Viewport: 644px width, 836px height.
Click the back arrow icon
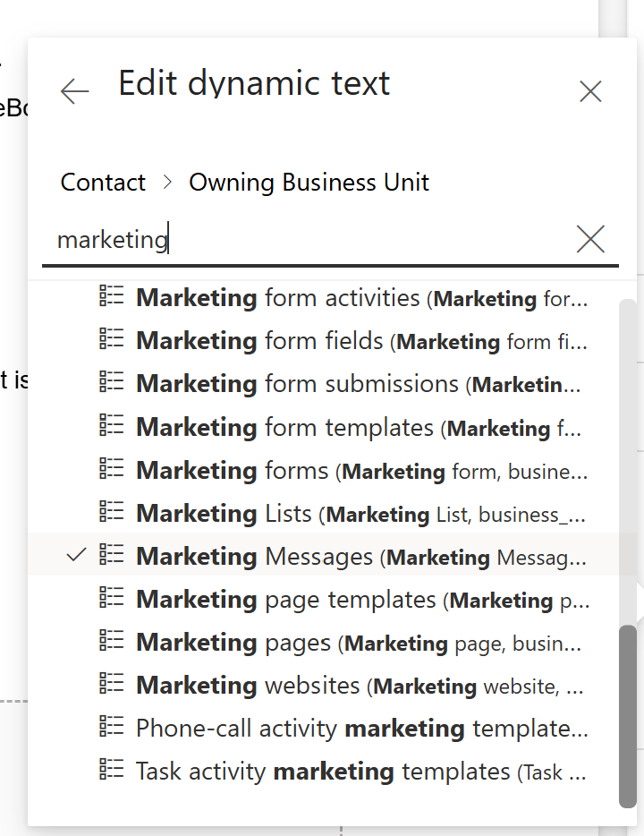(x=74, y=90)
